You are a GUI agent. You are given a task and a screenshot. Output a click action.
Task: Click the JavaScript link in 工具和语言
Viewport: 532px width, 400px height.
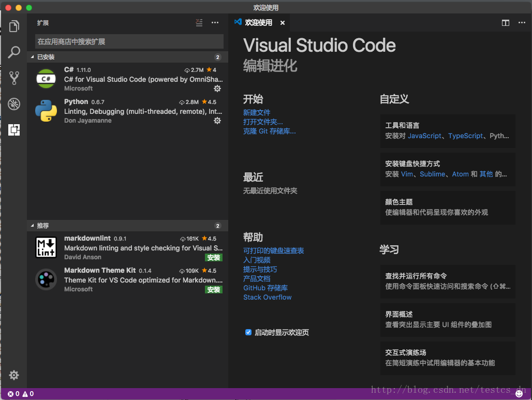424,136
